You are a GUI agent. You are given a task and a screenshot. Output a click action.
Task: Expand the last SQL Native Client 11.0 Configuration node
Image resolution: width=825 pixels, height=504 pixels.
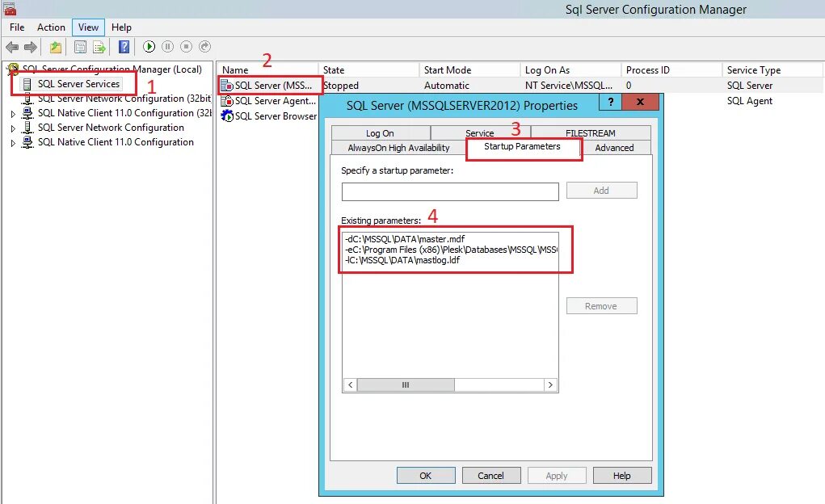pos(13,143)
